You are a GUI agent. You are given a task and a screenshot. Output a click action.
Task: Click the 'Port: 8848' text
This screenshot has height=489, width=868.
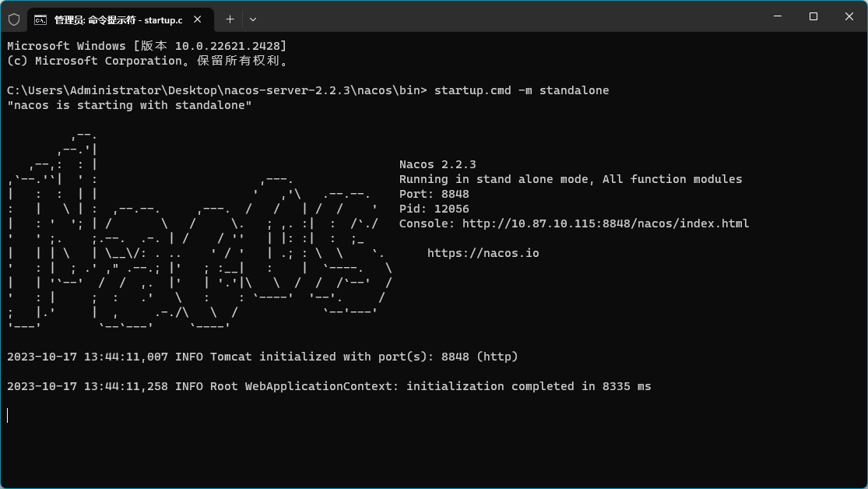[x=434, y=194]
